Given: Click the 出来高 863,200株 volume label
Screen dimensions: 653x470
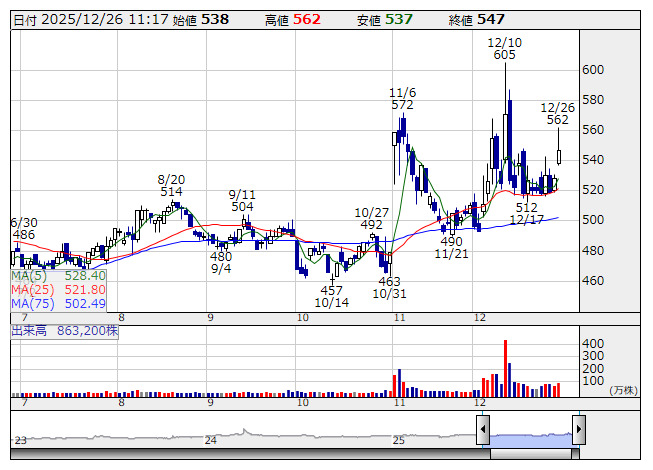Looking at the screenshot, I should tap(65, 331).
